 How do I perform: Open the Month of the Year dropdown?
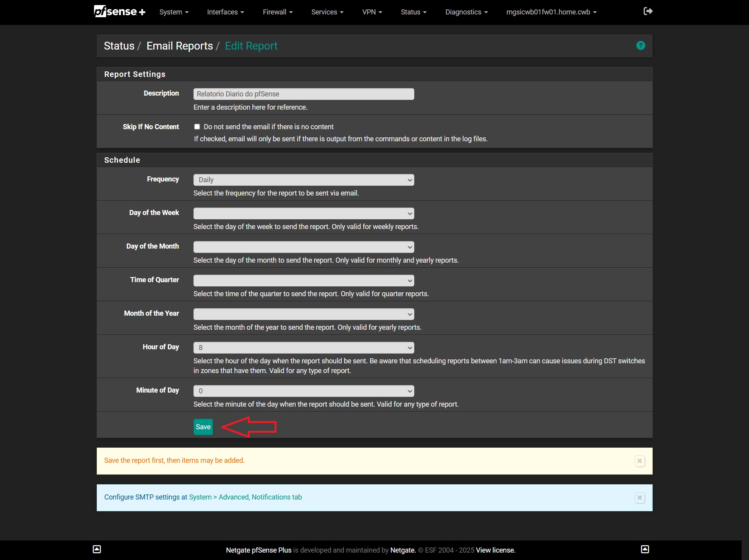click(304, 314)
